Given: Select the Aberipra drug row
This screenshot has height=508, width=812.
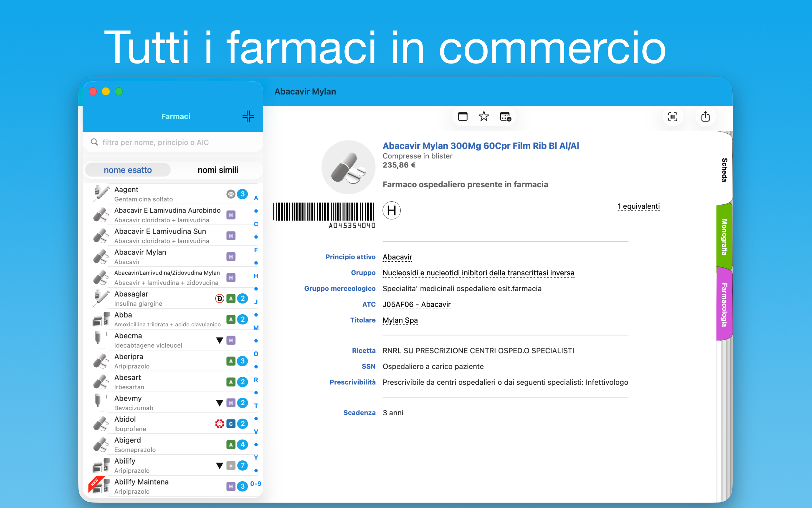Looking at the screenshot, I should (170, 361).
